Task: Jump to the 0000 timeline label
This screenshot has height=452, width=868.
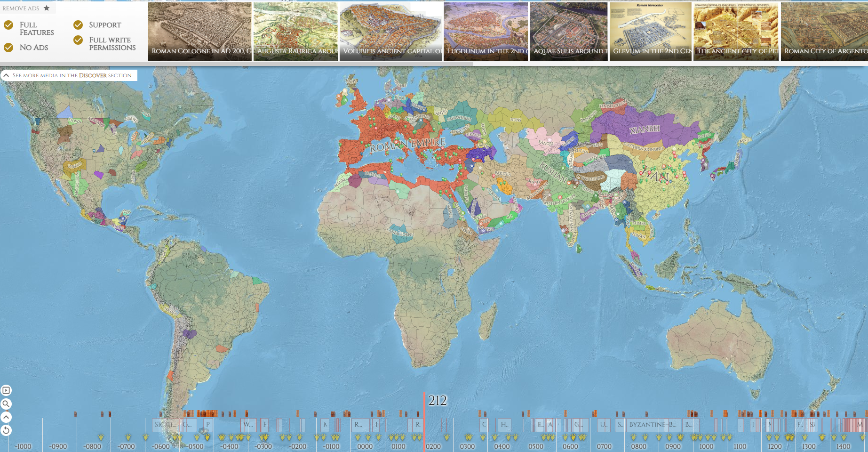Action: (365, 446)
